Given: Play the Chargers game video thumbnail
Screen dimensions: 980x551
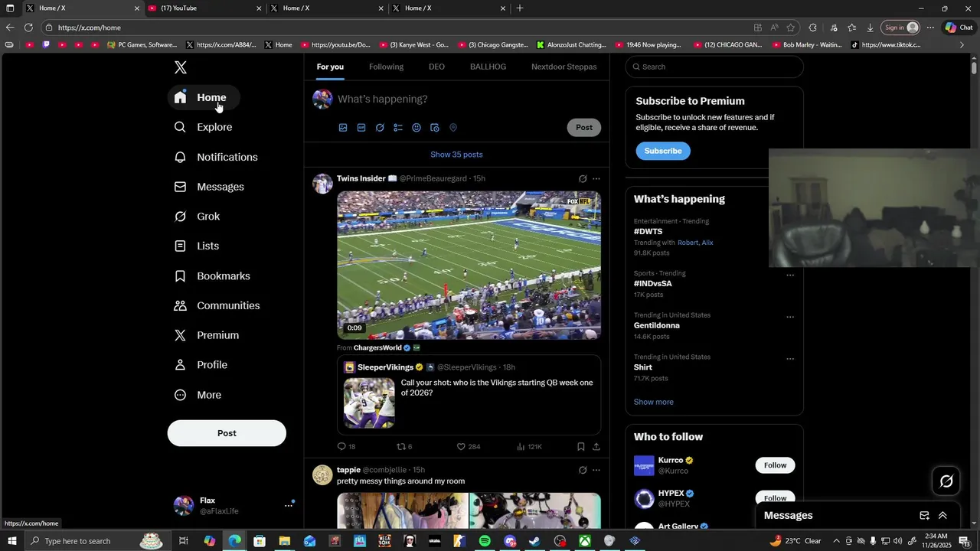Looking at the screenshot, I should pos(469,265).
